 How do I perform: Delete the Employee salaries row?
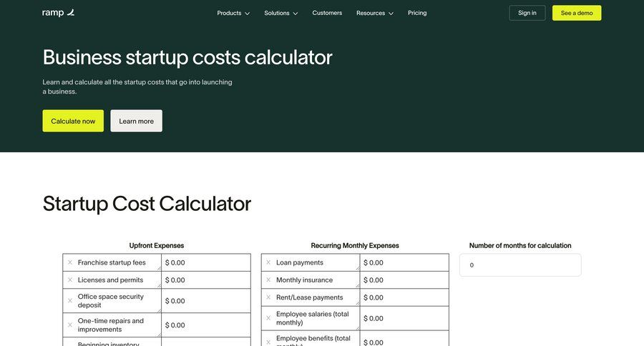click(x=268, y=318)
